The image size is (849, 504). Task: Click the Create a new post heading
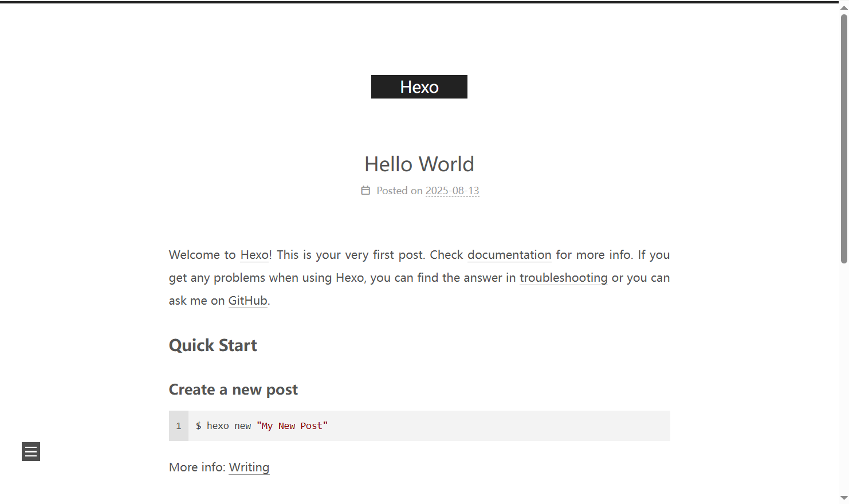pos(233,389)
